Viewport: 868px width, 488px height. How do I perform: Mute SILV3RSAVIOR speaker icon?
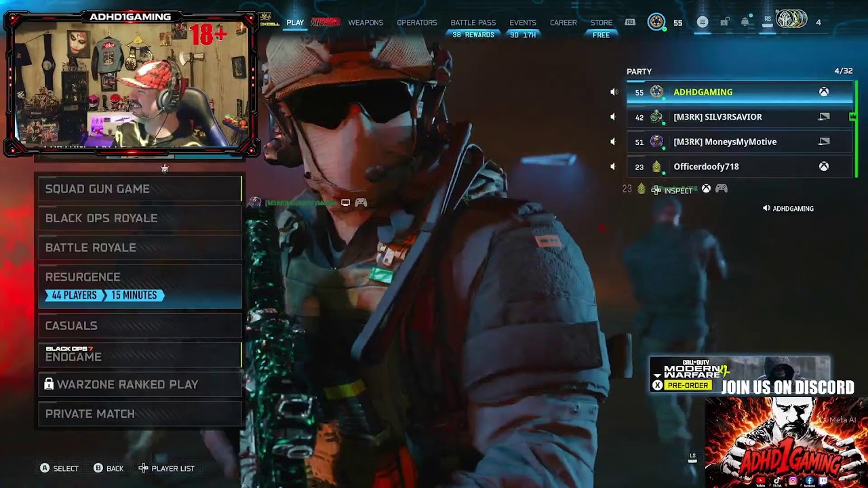pos(613,117)
